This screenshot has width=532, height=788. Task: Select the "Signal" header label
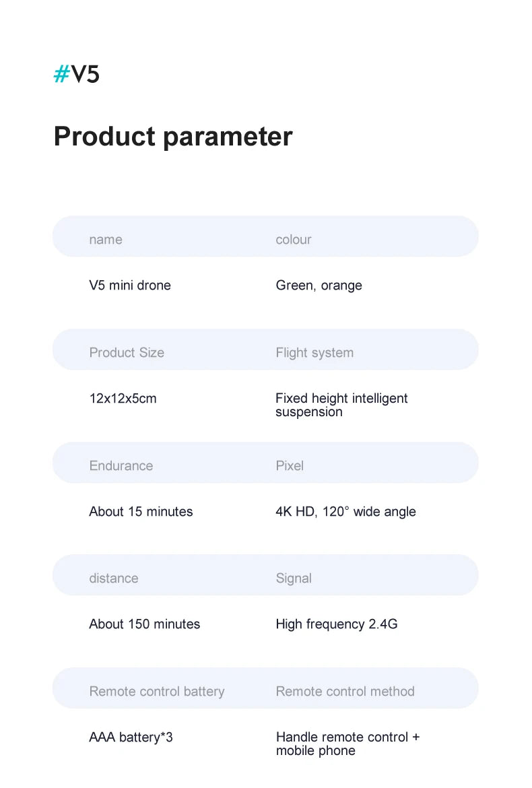pos(294,579)
